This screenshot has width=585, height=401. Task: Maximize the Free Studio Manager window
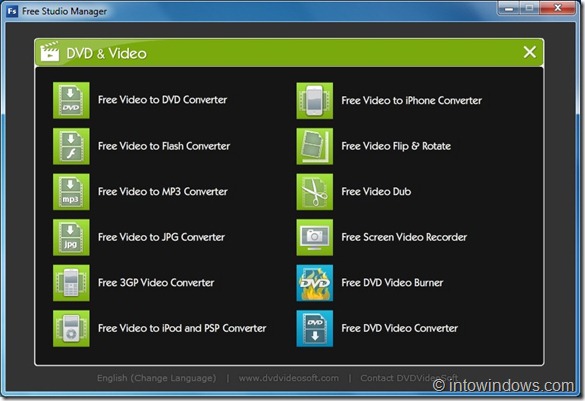529,8
